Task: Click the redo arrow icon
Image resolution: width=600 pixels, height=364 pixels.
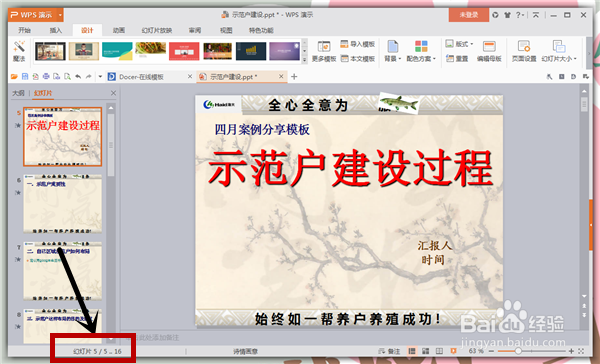Action: [x=89, y=77]
